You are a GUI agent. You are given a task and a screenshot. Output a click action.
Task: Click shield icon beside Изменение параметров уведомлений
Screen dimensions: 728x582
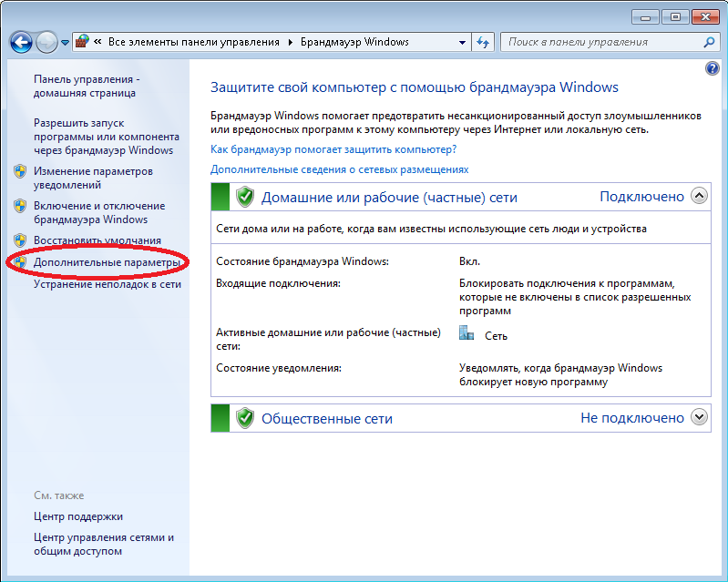tap(20, 171)
